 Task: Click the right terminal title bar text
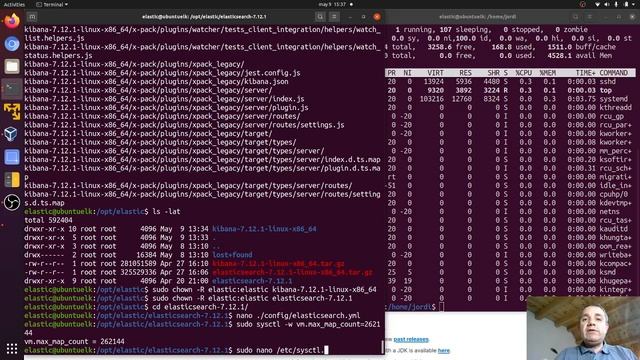[478, 17]
